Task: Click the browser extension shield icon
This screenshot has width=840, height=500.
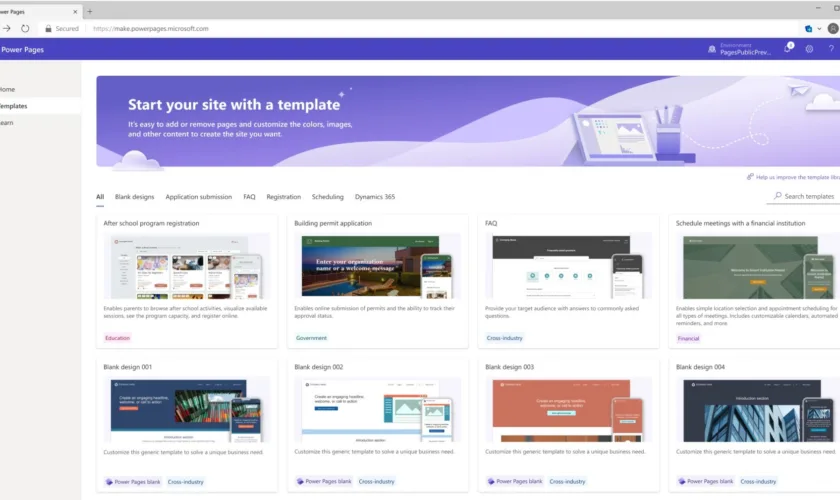Action: pos(809,28)
